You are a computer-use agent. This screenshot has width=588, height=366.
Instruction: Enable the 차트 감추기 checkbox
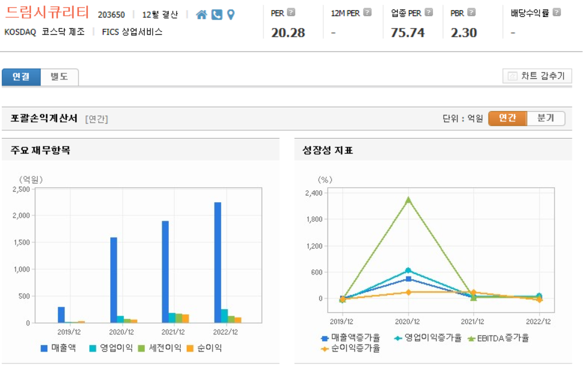(513, 76)
